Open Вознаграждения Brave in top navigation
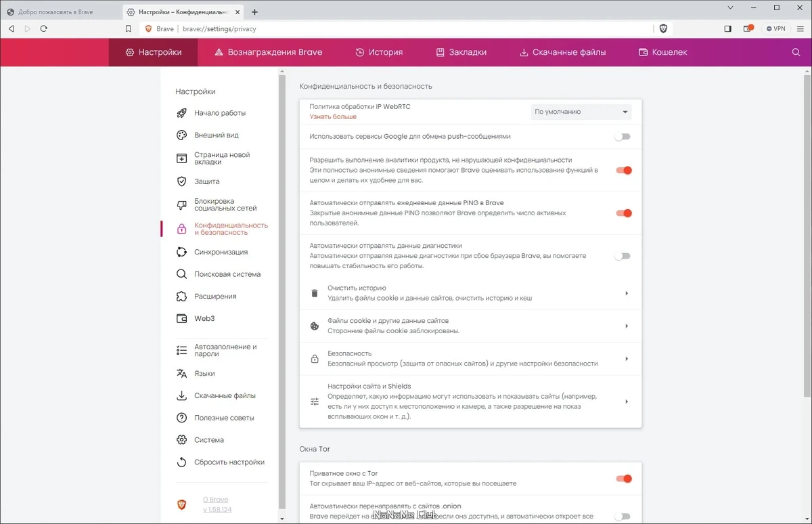 coord(268,52)
